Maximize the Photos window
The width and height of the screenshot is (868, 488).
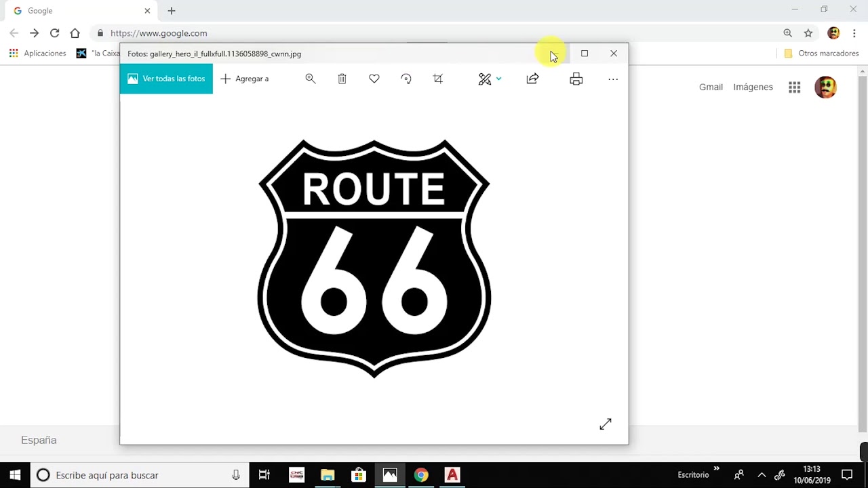(x=585, y=54)
